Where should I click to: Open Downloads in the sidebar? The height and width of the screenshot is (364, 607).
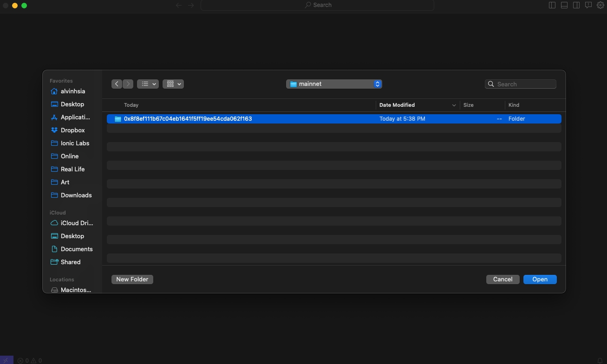pyautogui.click(x=72, y=195)
